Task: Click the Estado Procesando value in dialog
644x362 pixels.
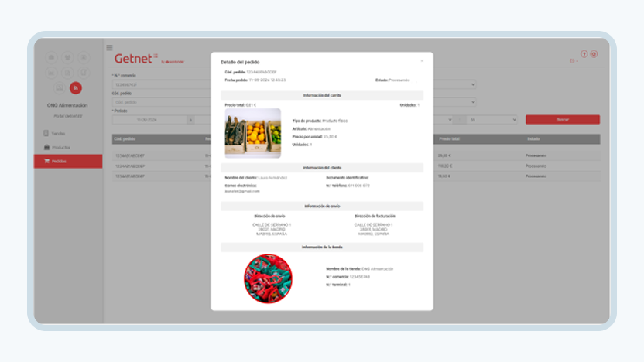Action: coord(399,80)
